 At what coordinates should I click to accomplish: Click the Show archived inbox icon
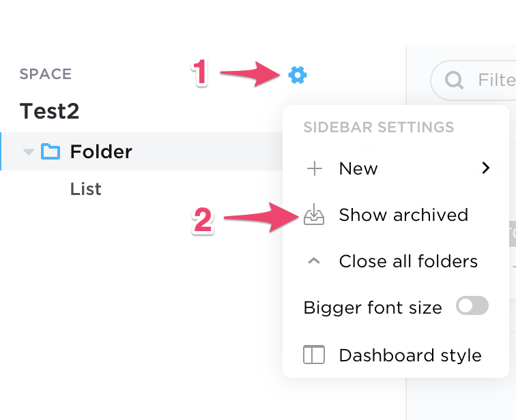click(314, 214)
